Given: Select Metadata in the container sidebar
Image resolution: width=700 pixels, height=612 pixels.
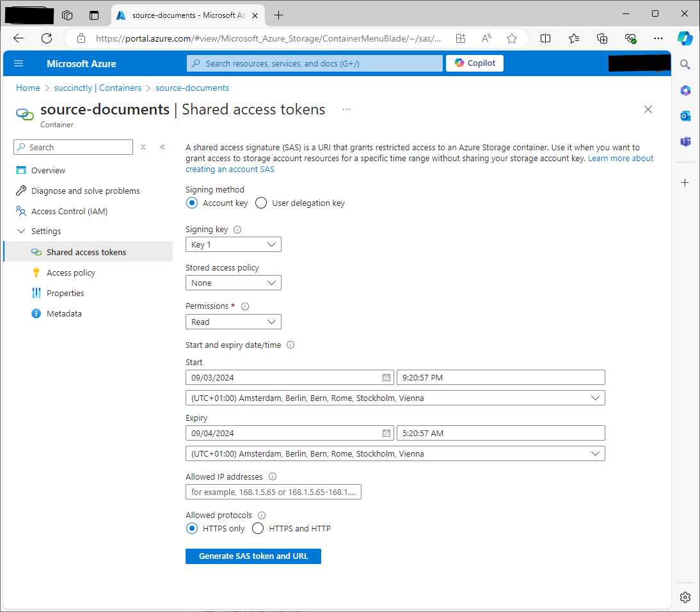Looking at the screenshot, I should (64, 313).
